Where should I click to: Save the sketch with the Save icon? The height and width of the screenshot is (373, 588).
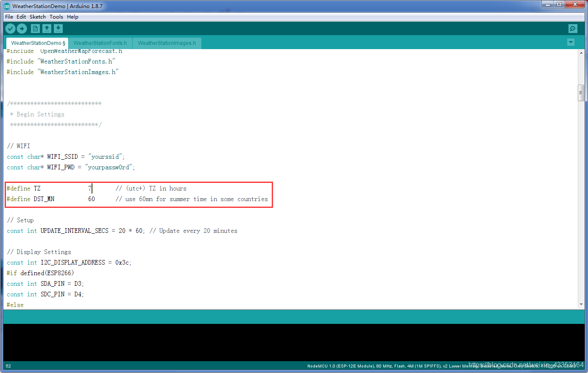pos(59,28)
